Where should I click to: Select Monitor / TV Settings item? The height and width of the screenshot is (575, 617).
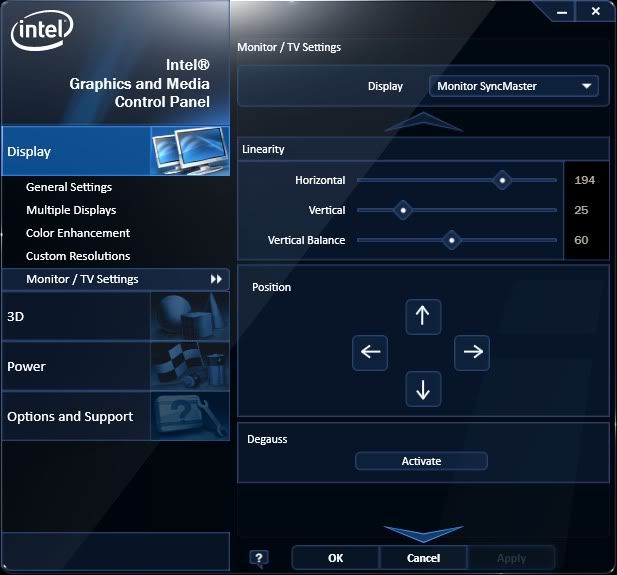[116, 279]
